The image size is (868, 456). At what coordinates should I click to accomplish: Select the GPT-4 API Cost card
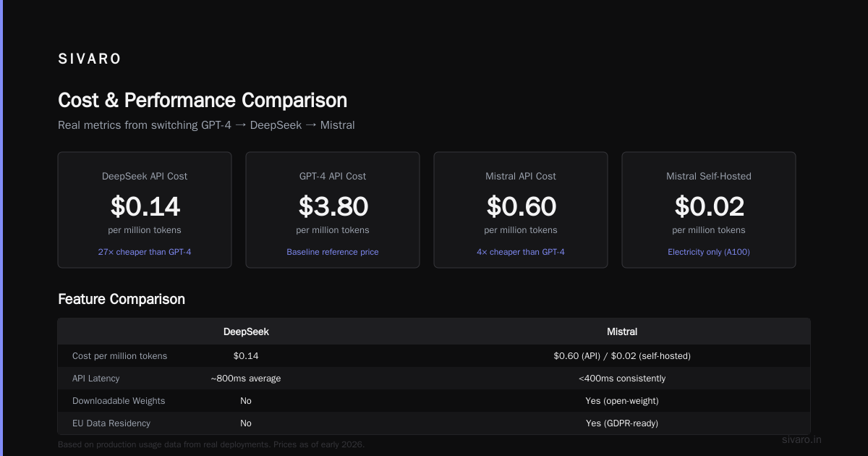[x=333, y=210]
